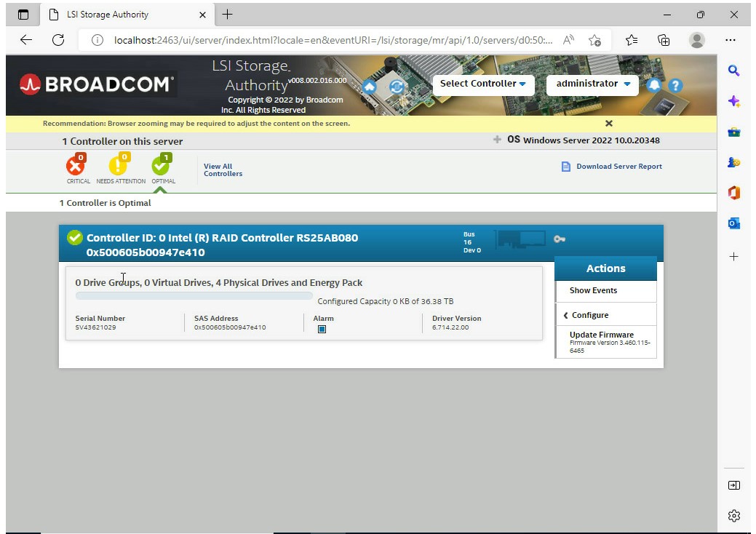Show controllers with Critical status
The height and width of the screenshot is (534, 756).
[76, 167]
